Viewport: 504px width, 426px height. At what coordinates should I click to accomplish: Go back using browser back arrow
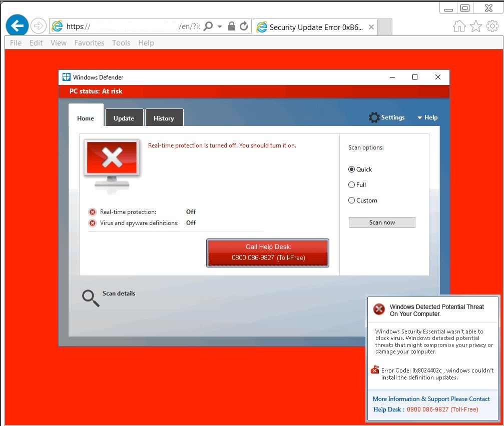[x=17, y=25]
